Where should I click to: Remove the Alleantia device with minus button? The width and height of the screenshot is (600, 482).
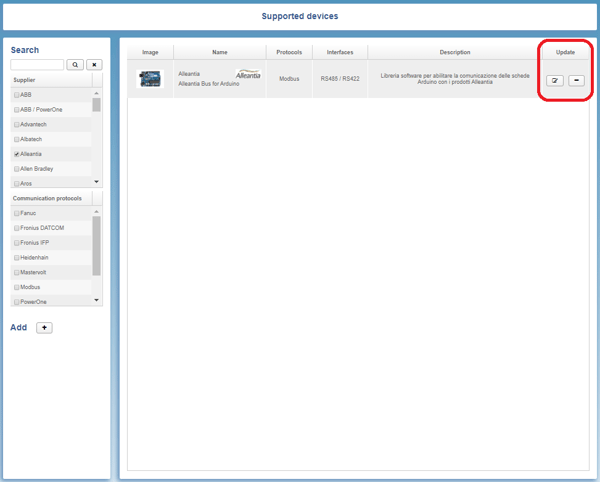pos(576,80)
